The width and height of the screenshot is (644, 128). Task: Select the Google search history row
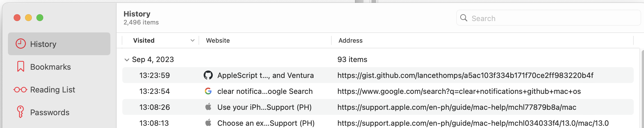[459, 91]
